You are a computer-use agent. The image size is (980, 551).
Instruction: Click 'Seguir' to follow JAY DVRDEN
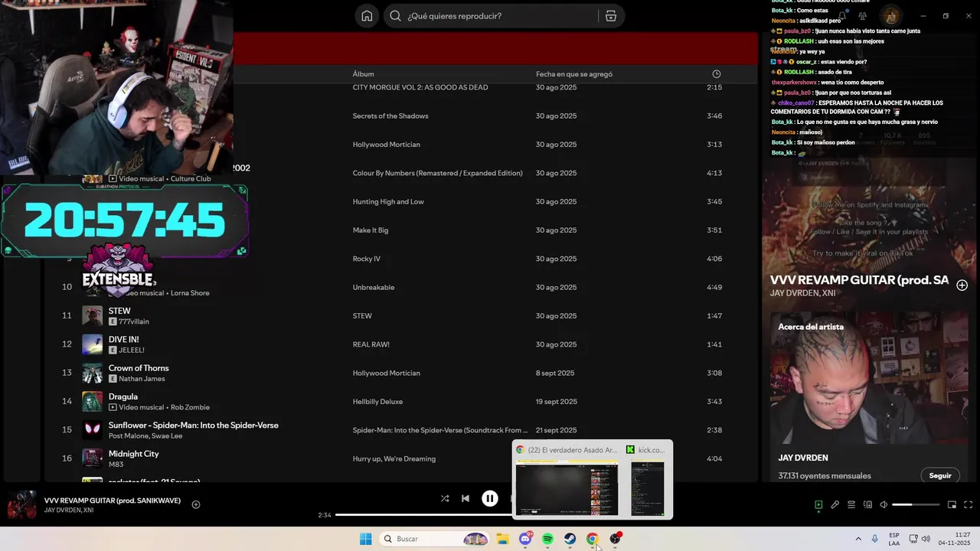coord(940,475)
